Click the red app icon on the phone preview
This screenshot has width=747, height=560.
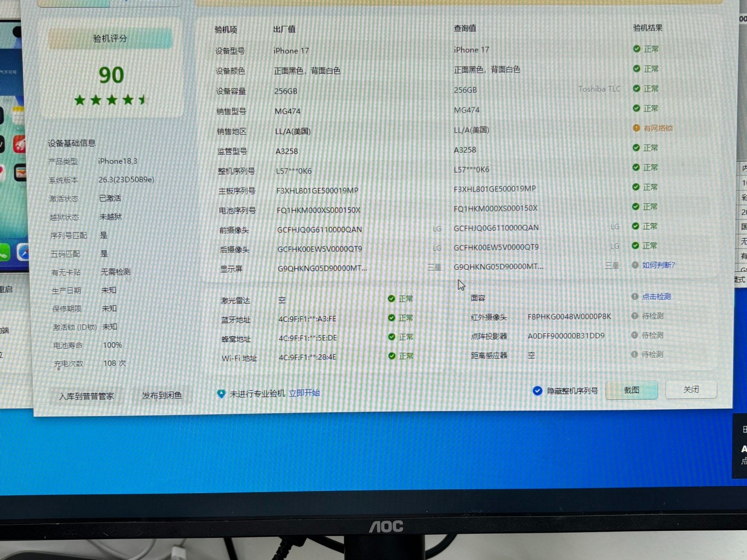tap(19, 144)
